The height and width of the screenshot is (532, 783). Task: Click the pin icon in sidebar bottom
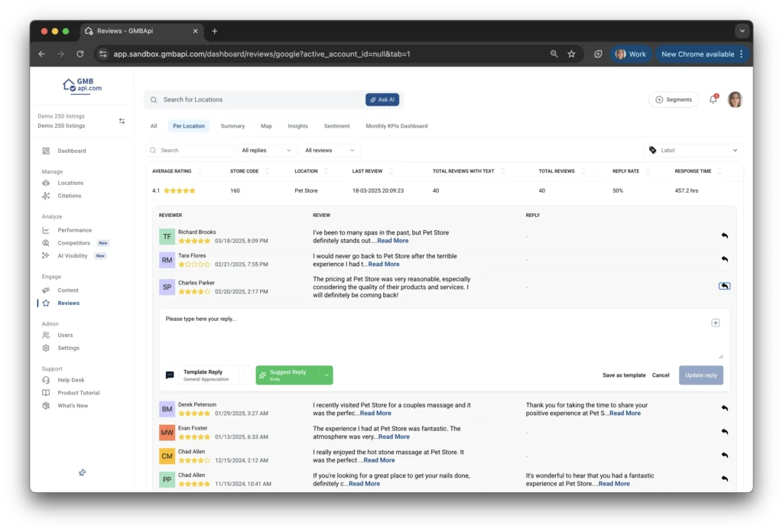pyautogui.click(x=83, y=473)
